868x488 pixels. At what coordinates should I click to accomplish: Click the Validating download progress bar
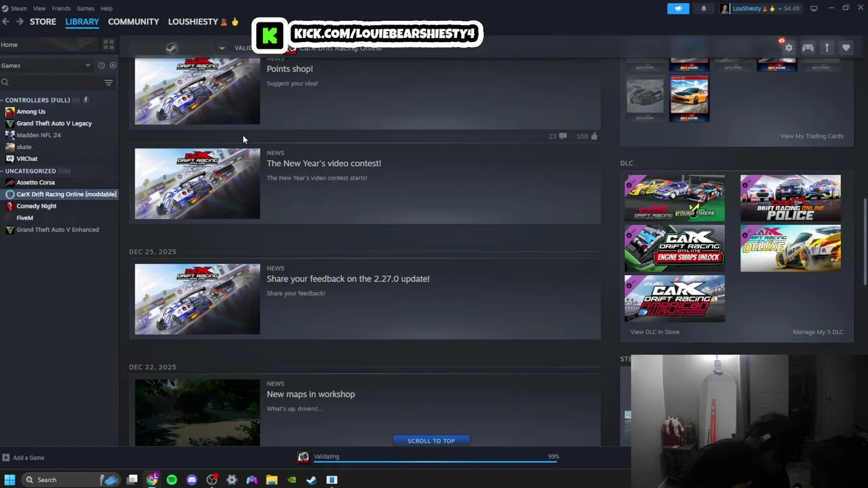(435, 462)
